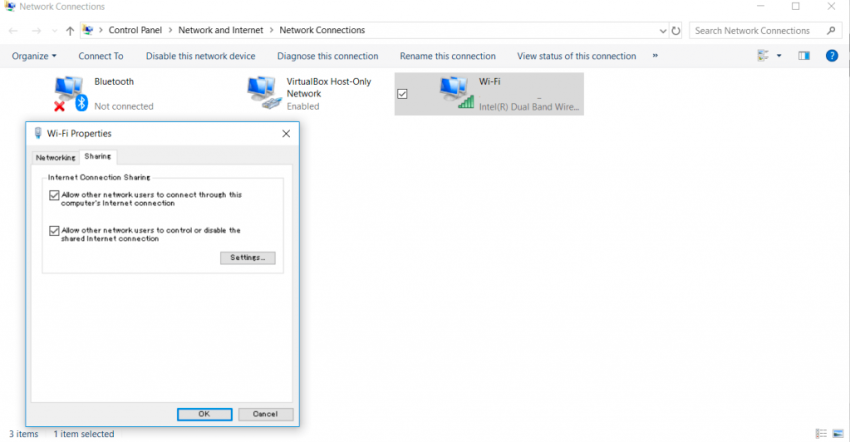This screenshot has height=442, width=850.
Task: Click the 'Intel(R) Dual Band Wire...' text
Action: click(529, 107)
